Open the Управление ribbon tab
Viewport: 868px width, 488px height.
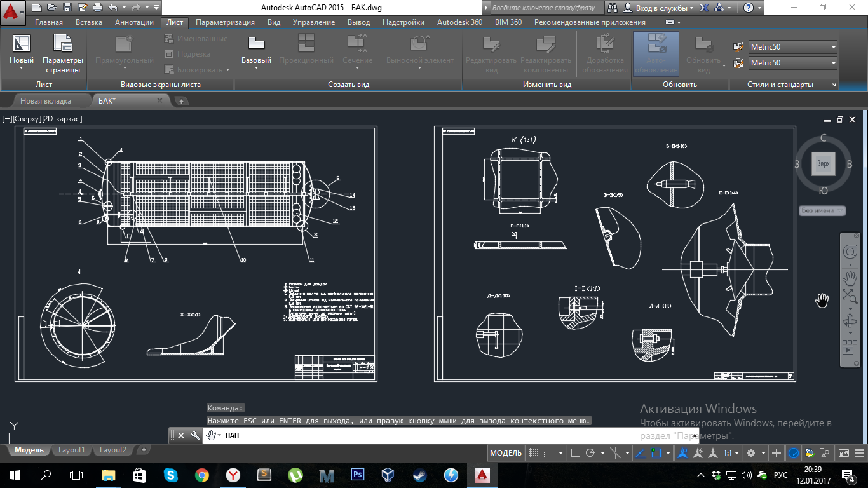tap(314, 22)
